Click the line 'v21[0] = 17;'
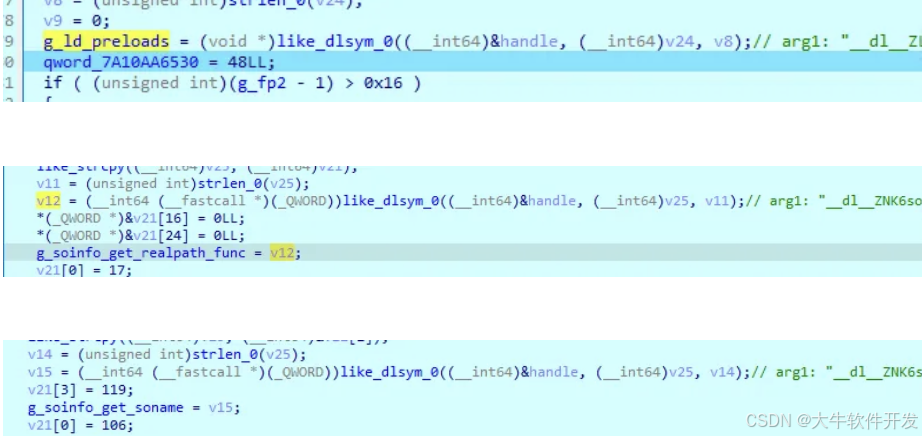 pos(84,270)
